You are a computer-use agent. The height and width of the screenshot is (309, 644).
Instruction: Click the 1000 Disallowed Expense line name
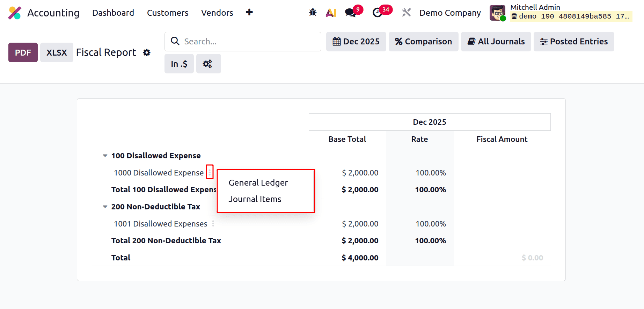coord(159,173)
